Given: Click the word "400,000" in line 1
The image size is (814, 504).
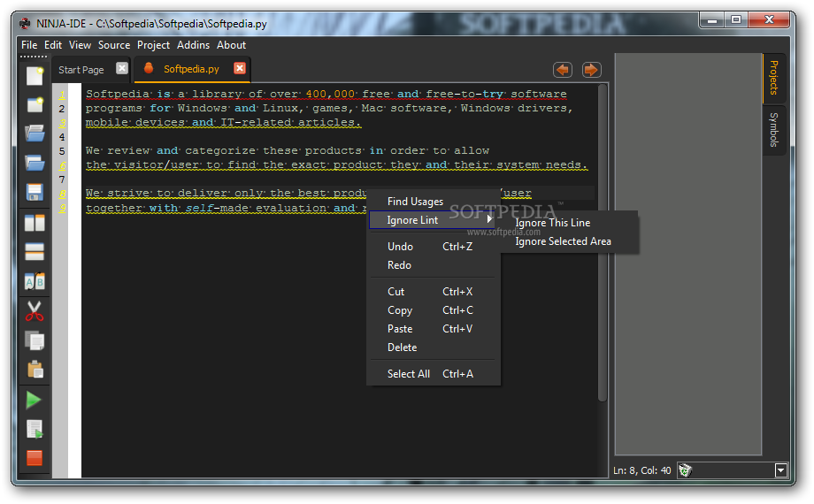Looking at the screenshot, I should [330, 94].
